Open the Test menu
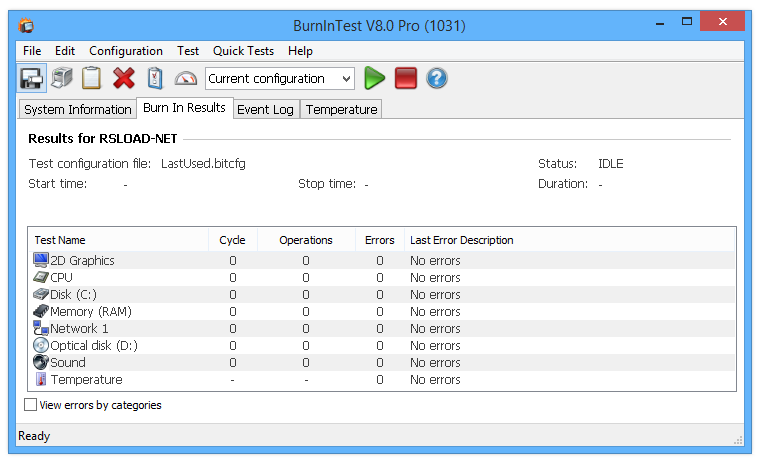The width and height of the screenshot is (769, 463). (188, 51)
